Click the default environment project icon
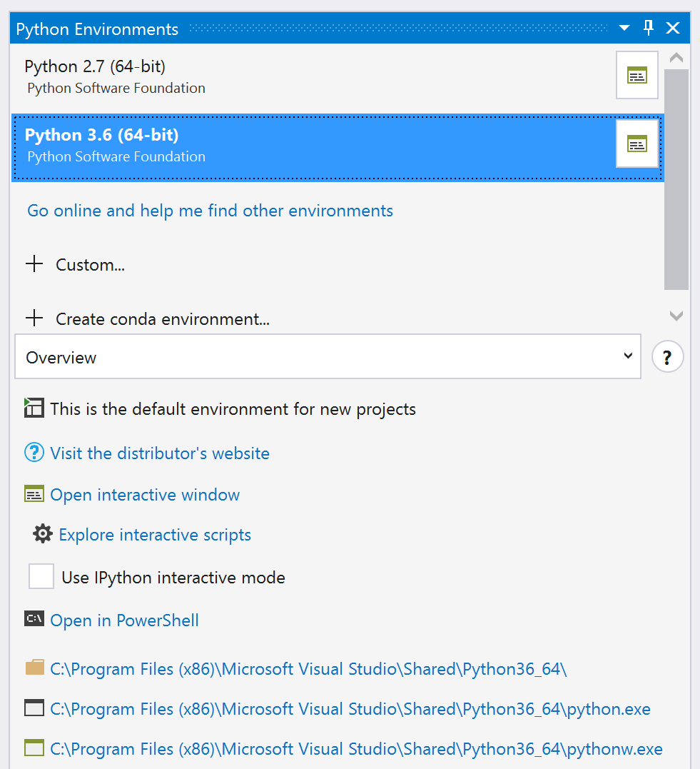This screenshot has width=700, height=769. pos(34,408)
